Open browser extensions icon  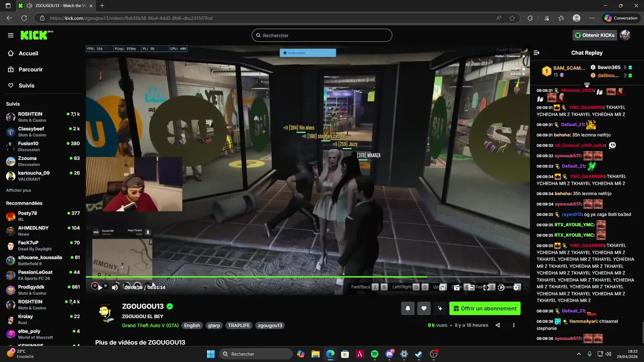click(x=530, y=18)
